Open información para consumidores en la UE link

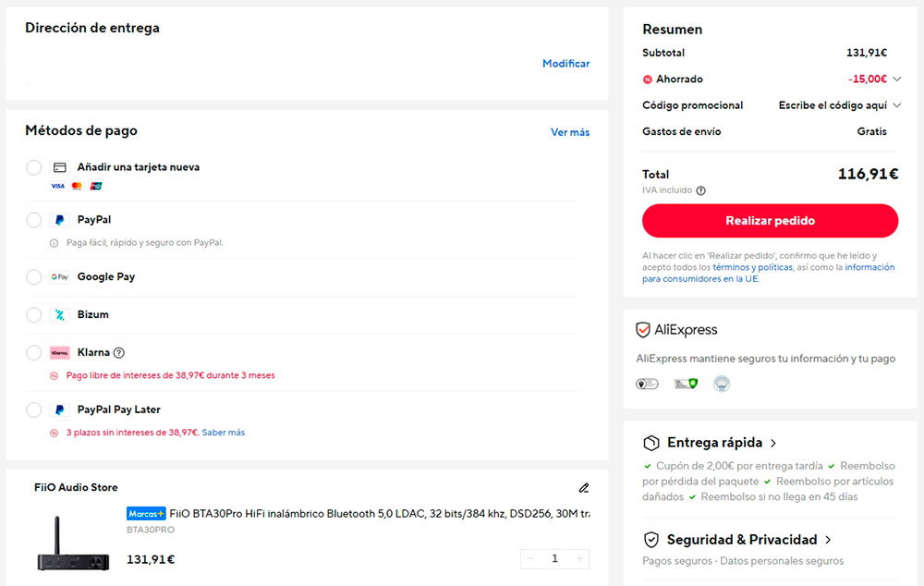[x=769, y=273]
